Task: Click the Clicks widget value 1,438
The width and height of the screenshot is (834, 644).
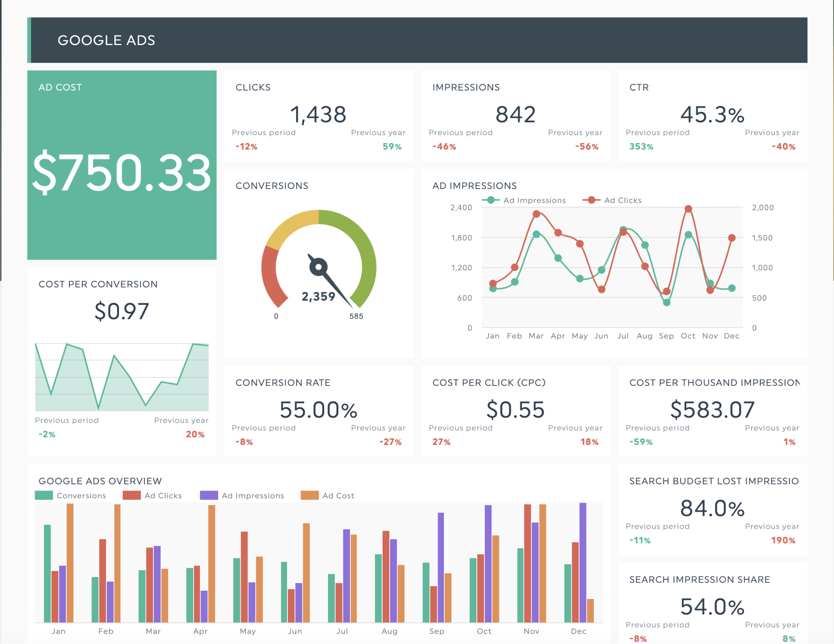Action: (x=318, y=115)
